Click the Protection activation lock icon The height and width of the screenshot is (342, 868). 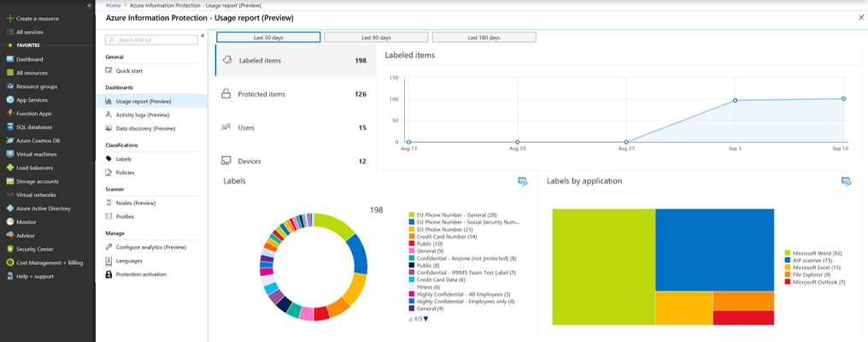coord(109,274)
